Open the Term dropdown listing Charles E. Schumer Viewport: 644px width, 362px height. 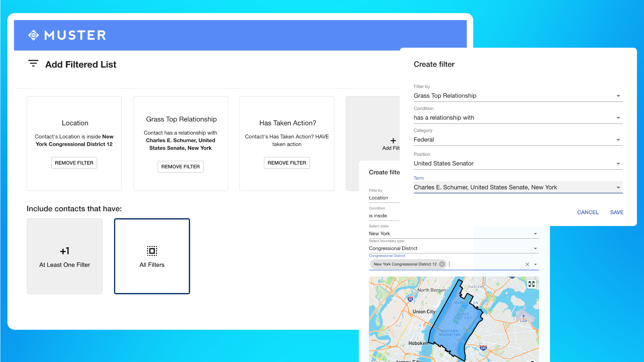pyautogui.click(x=619, y=187)
